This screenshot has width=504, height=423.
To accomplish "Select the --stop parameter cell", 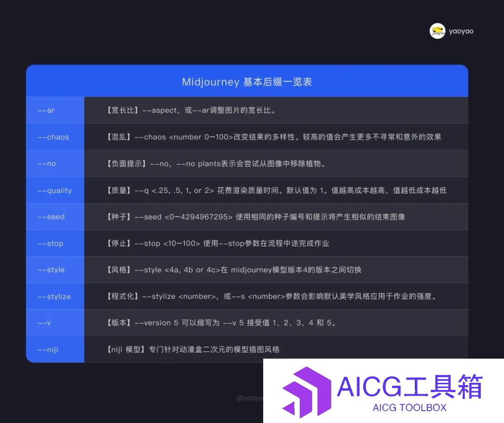I will coord(55,243).
